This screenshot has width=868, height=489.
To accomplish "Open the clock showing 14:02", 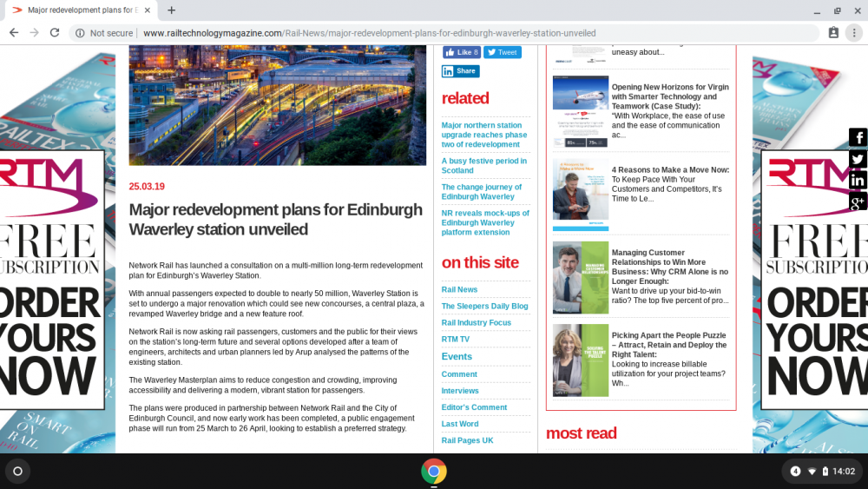I will point(844,472).
